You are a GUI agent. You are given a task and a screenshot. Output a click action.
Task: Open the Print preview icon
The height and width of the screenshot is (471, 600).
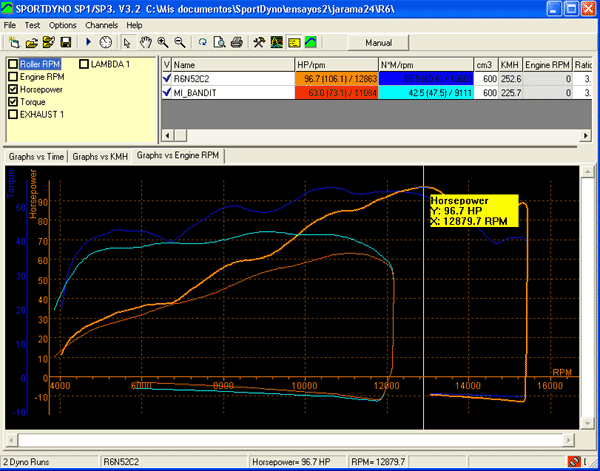(x=219, y=42)
